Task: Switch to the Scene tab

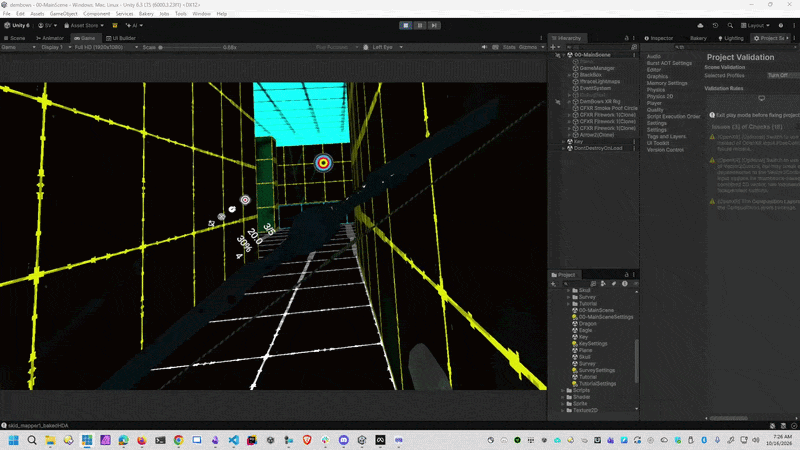Action: (14, 38)
